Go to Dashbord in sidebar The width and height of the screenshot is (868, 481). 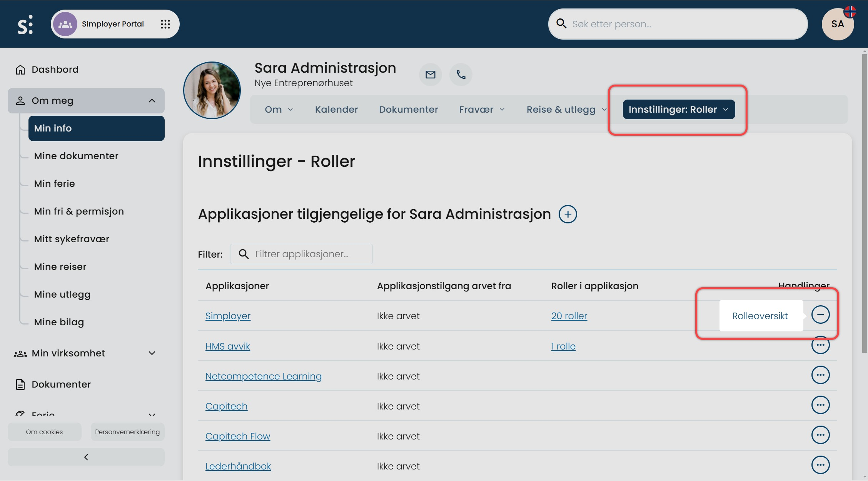(55, 70)
